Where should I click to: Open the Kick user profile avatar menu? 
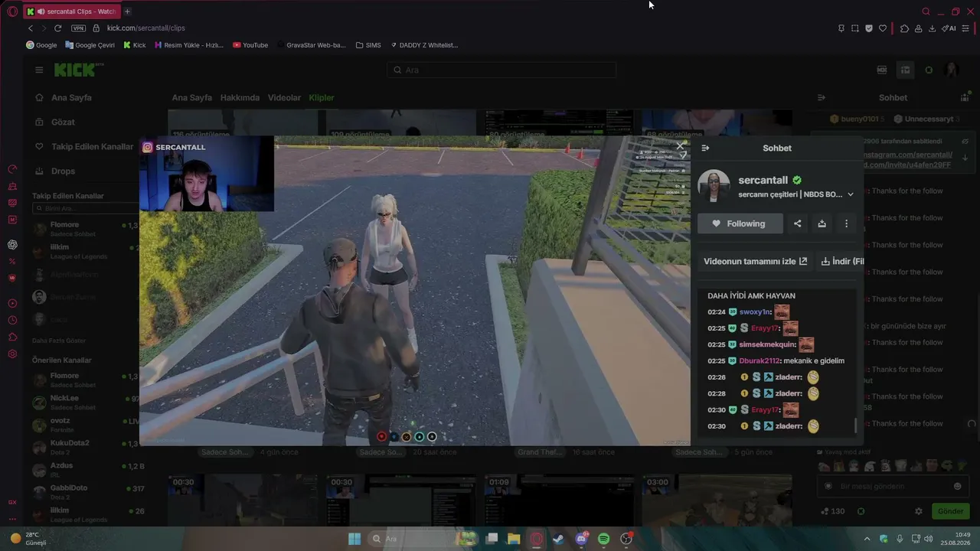952,70
